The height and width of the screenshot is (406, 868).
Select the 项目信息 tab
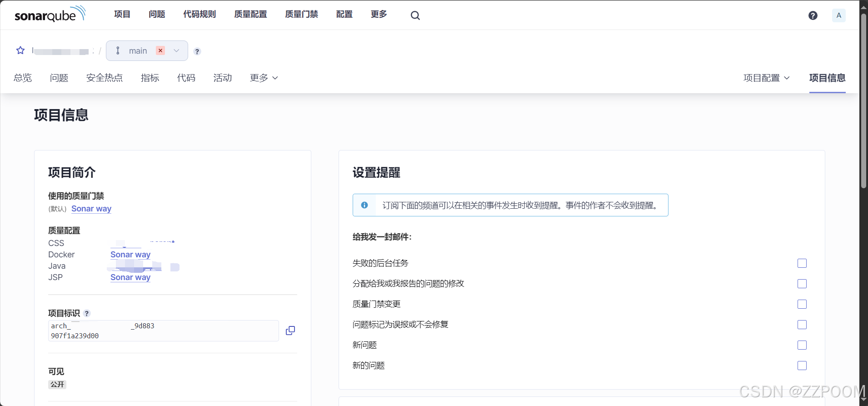point(827,78)
